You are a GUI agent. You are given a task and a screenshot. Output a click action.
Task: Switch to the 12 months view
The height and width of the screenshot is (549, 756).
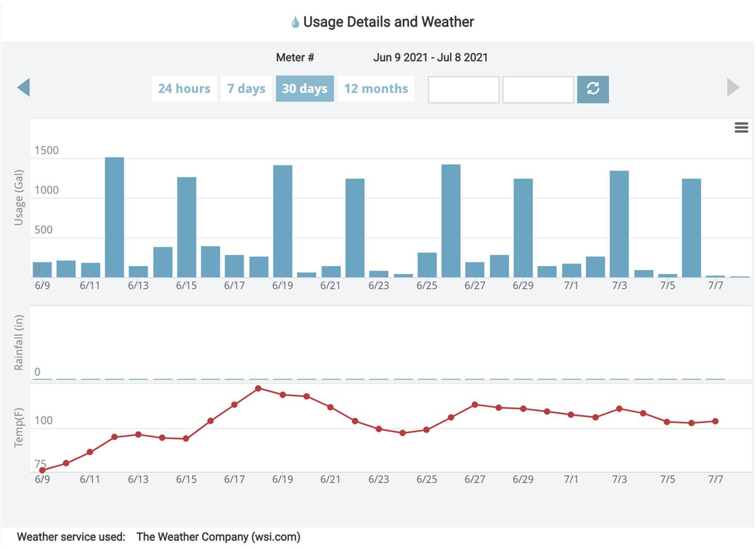pyautogui.click(x=376, y=88)
